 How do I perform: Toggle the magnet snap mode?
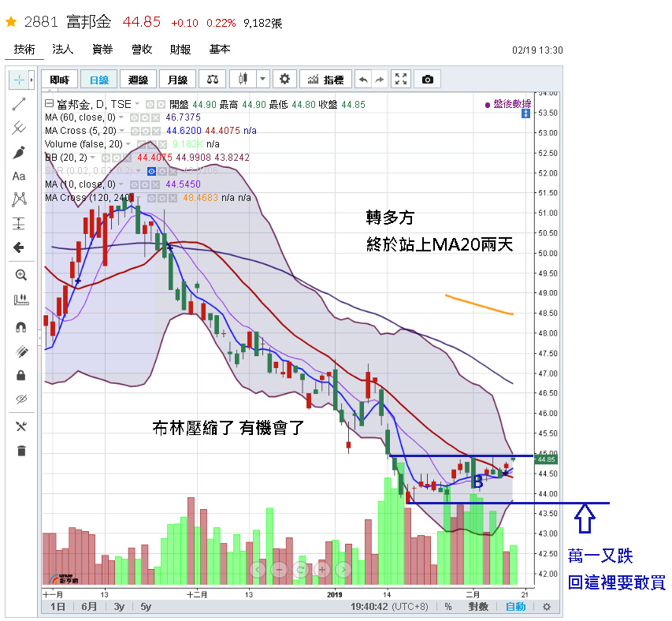click(x=21, y=327)
